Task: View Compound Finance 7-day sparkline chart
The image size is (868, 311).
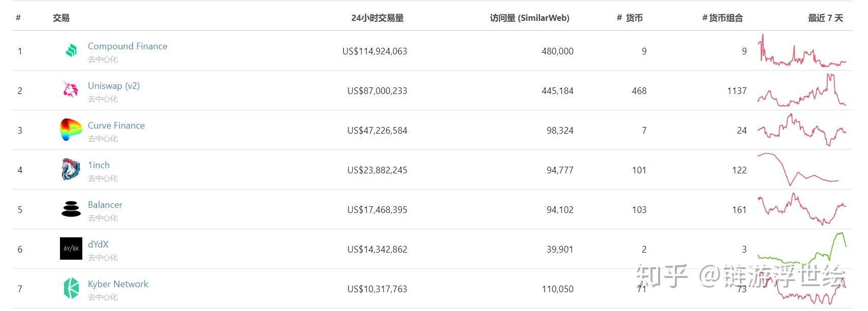Action: coord(801,51)
